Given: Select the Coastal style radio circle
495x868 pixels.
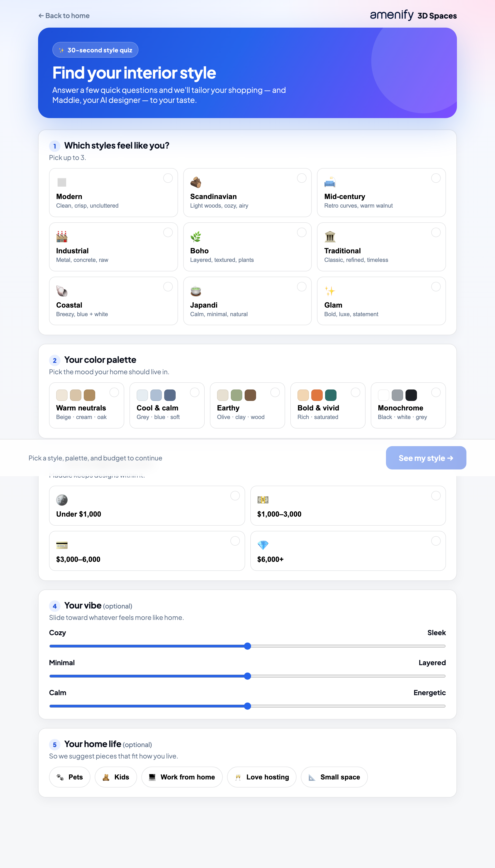Looking at the screenshot, I should tap(168, 287).
